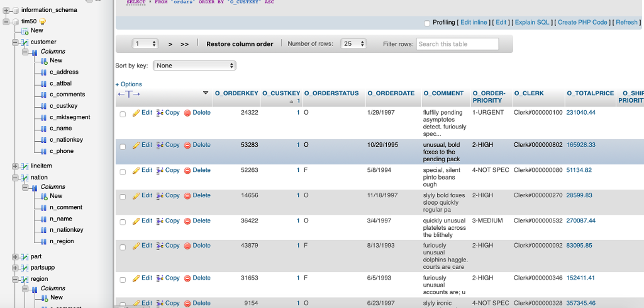Viewport: 644px width, 308px height.
Task: Enable the Profiling checkbox
Action: coord(427,23)
